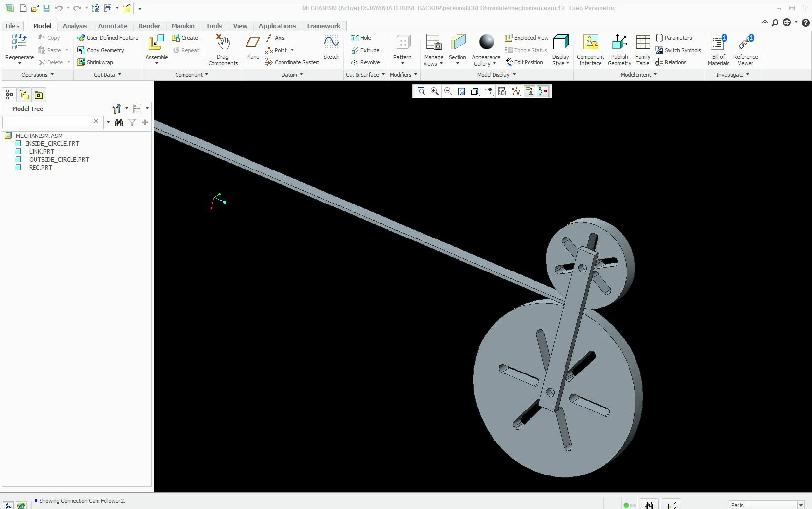This screenshot has height=509, width=812.
Task: Click Edit Position
Action: click(524, 62)
